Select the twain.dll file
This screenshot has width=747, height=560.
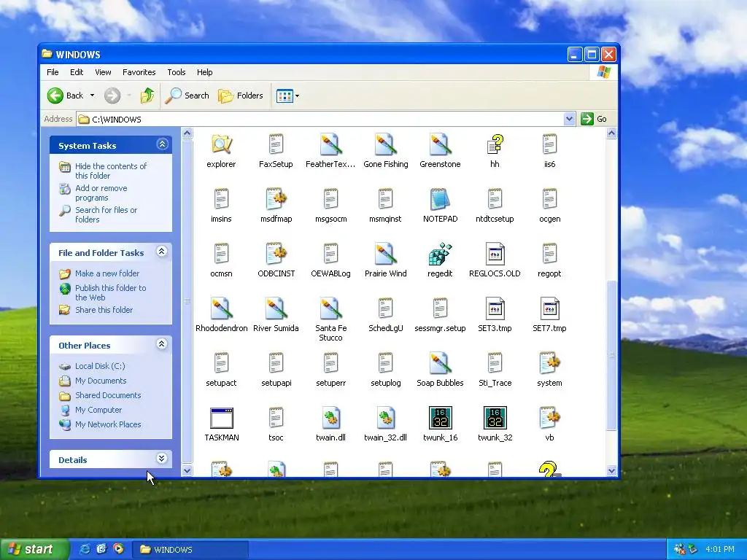click(330, 418)
